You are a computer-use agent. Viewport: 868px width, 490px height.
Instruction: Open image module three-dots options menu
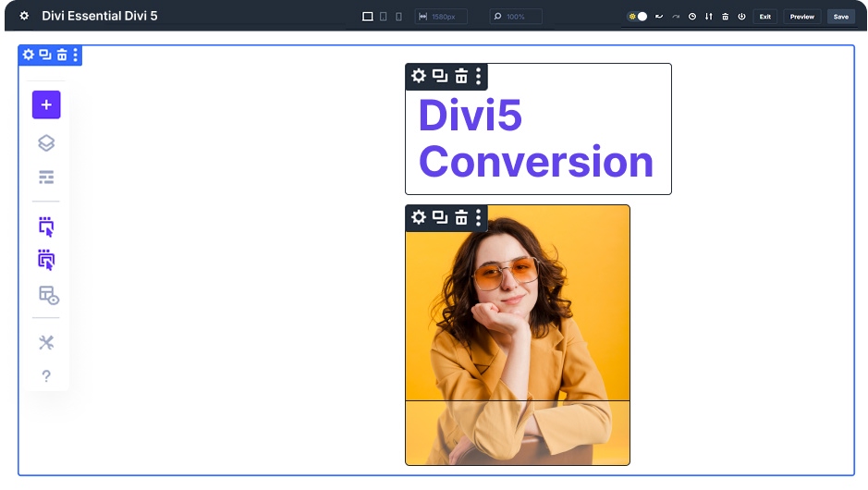coord(478,217)
